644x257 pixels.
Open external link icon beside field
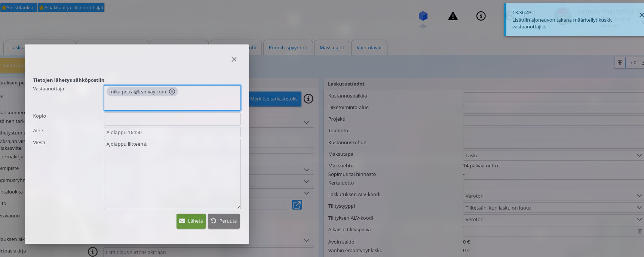pyautogui.click(x=297, y=205)
